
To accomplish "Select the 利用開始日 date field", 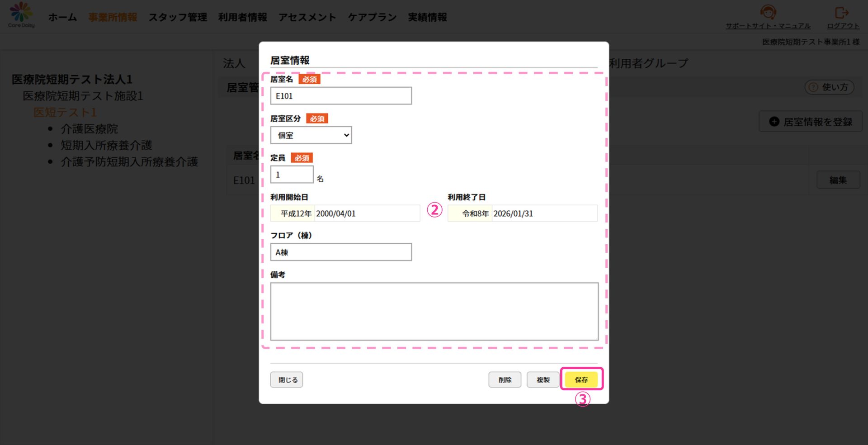I will pyautogui.click(x=366, y=213).
